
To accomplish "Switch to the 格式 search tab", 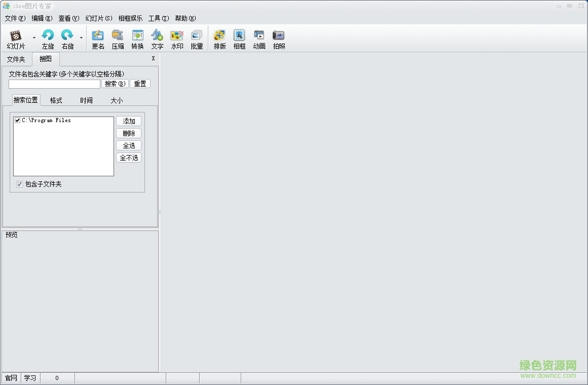I will pyautogui.click(x=55, y=100).
